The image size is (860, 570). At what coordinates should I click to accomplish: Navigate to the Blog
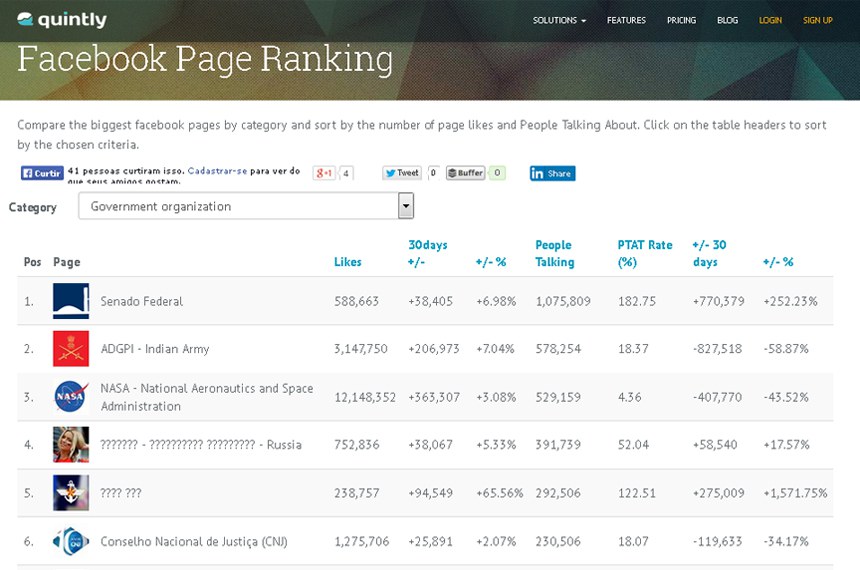727,20
